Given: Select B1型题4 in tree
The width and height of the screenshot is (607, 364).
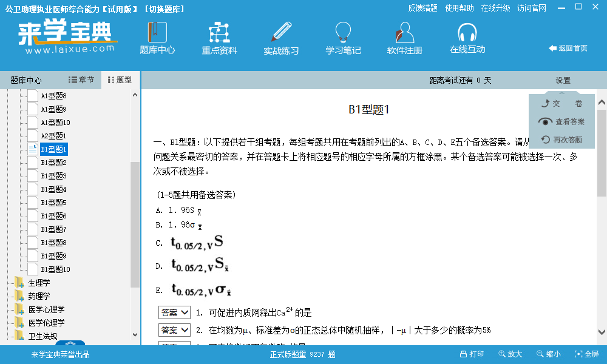Looking at the screenshot, I should 54,189.
